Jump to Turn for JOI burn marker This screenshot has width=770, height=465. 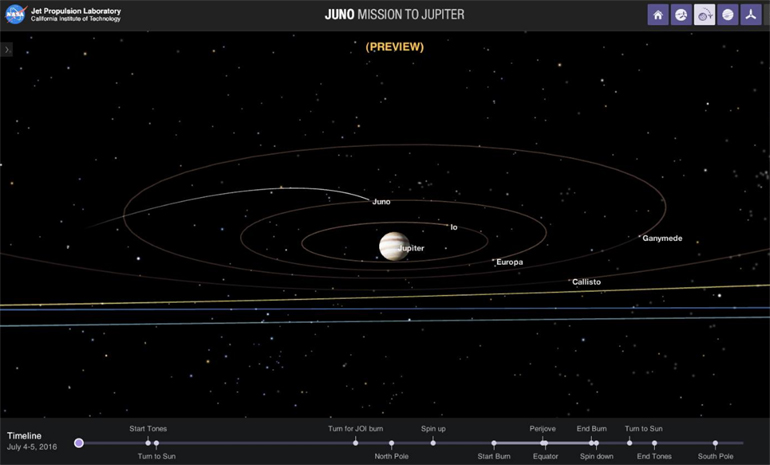click(x=356, y=442)
